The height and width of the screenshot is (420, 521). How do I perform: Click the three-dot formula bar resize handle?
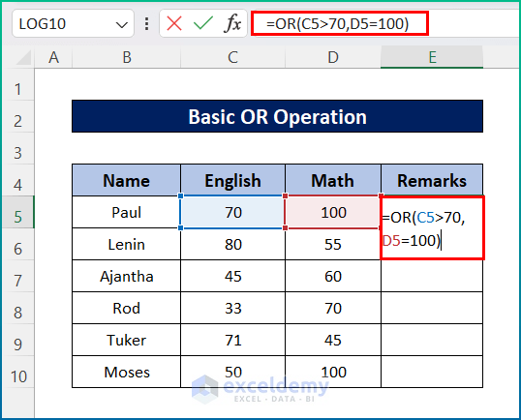click(146, 24)
